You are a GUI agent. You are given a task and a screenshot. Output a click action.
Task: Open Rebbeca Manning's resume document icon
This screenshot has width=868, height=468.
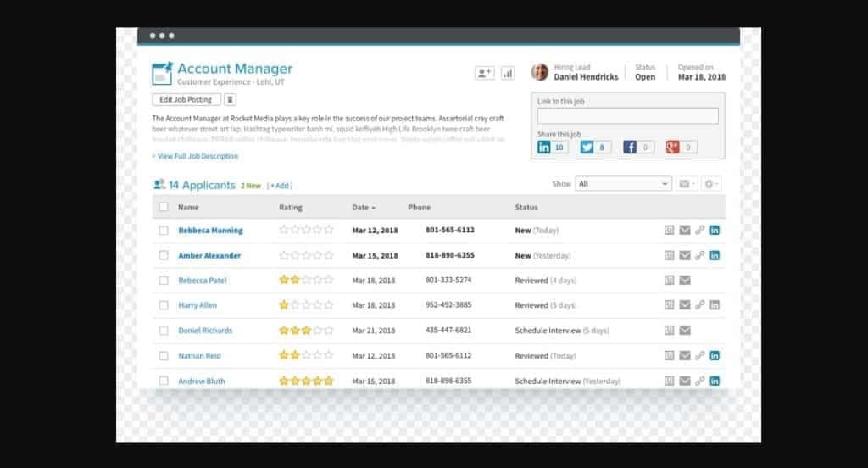point(670,230)
